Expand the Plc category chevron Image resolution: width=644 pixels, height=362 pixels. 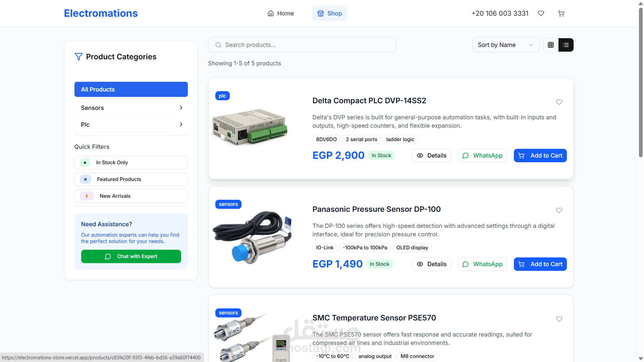click(181, 124)
